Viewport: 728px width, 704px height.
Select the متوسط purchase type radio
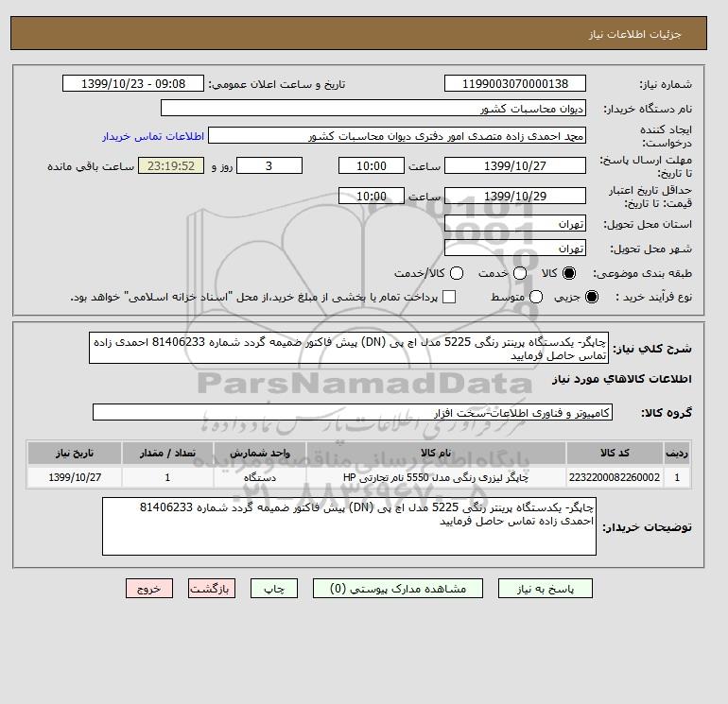click(536, 297)
